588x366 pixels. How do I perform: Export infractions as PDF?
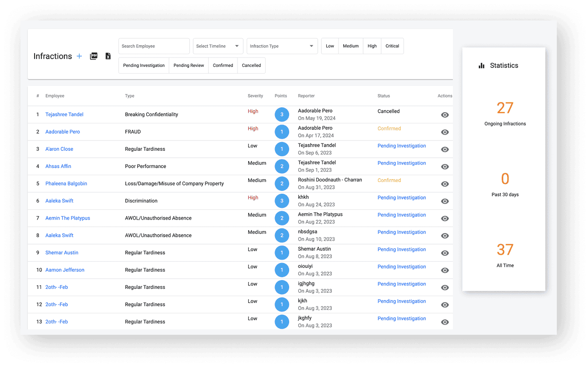[x=94, y=56]
